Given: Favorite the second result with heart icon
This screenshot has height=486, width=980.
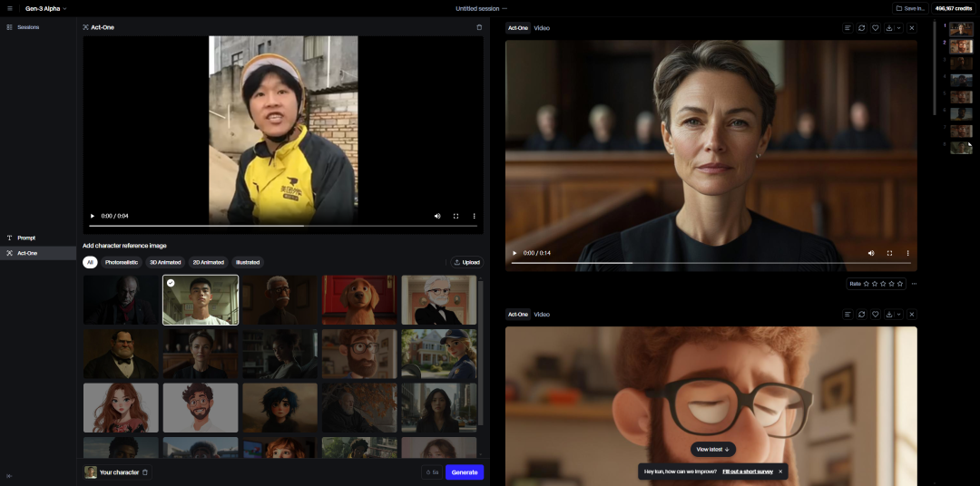Looking at the screenshot, I should [876, 315].
